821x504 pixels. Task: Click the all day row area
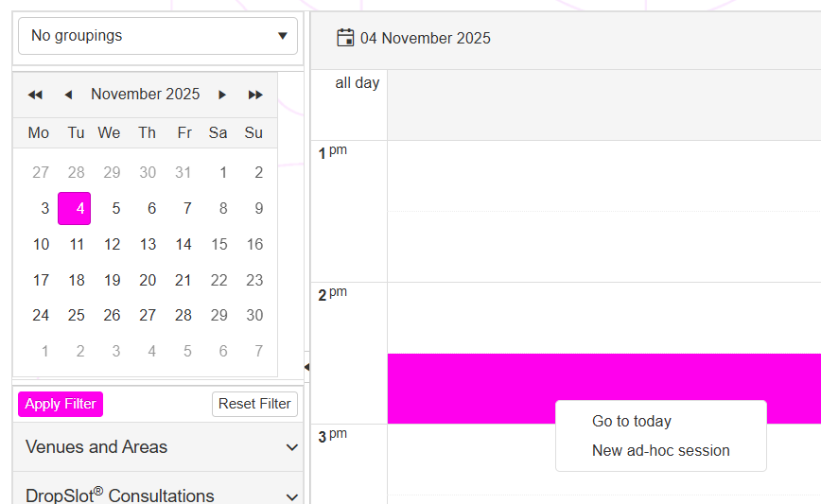[603, 105]
